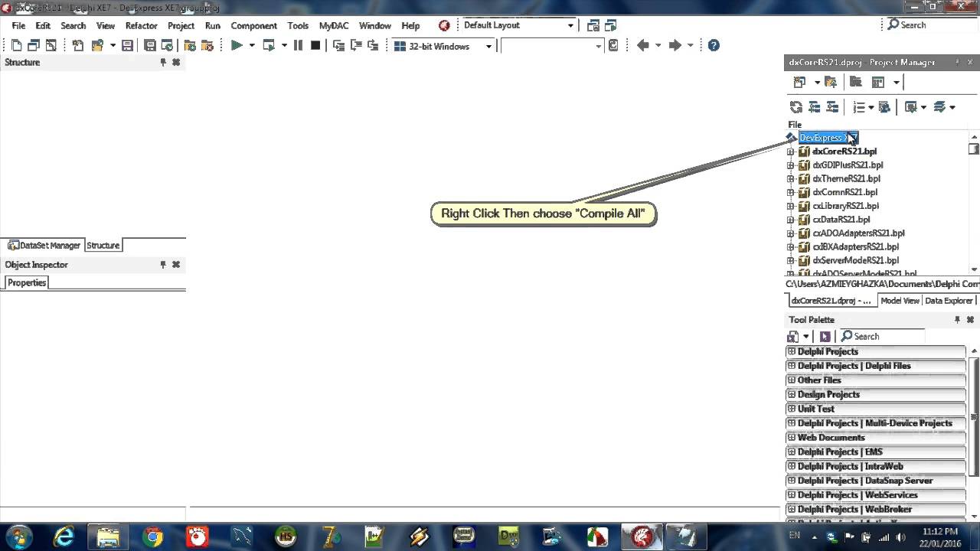The height and width of the screenshot is (551, 980).
Task: Open the File menu
Action: click(18, 25)
